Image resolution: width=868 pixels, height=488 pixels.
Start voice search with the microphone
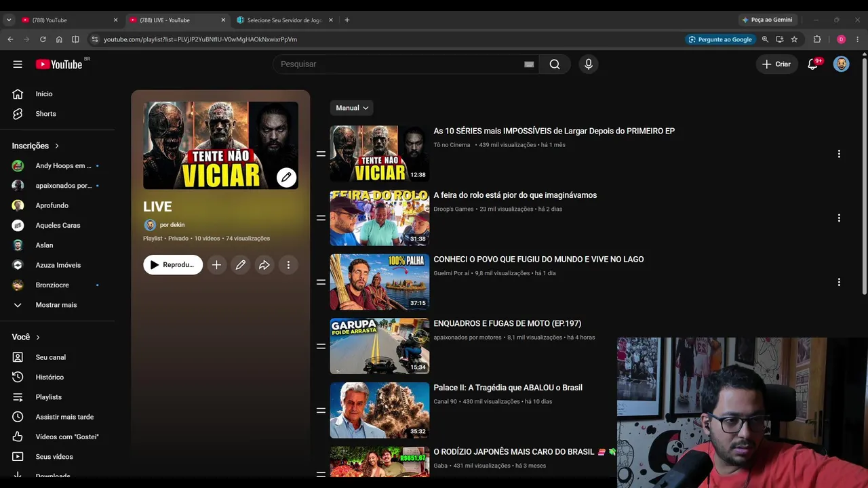pos(589,64)
